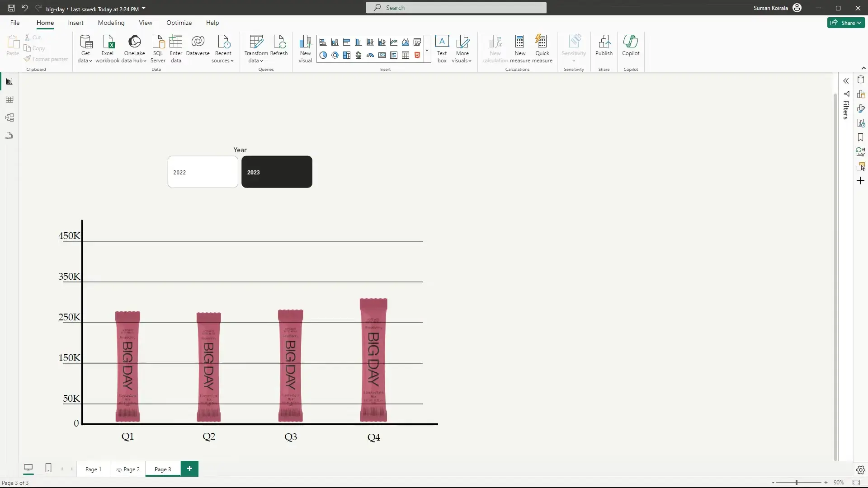Expand the Filters pane
The height and width of the screenshot is (488, 868).
pos(846,81)
